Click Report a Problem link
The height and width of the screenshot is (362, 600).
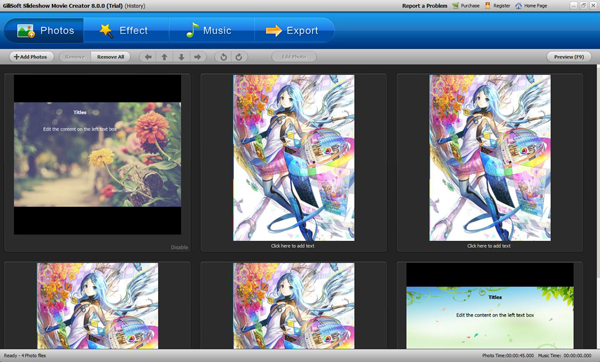[424, 6]
